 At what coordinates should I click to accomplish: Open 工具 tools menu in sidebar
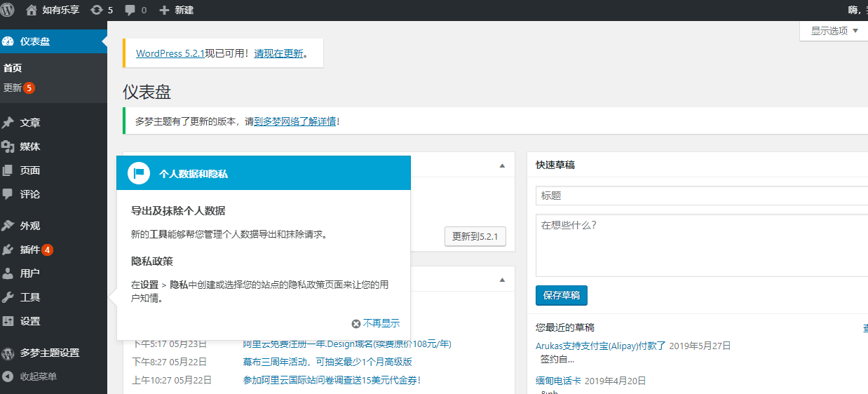pyautogui.click(x=29, y=297)
